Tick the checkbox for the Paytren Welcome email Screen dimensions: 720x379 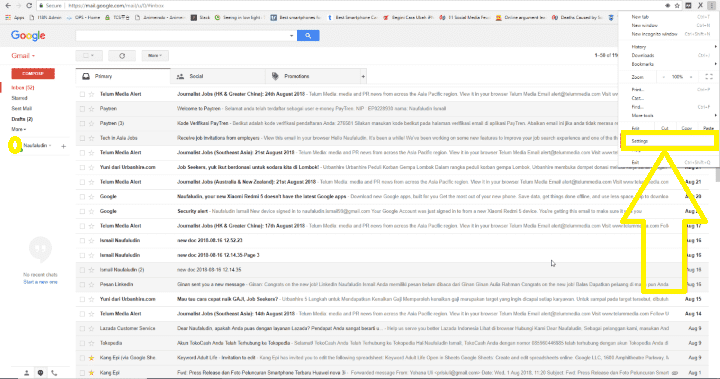pyautogui.click(x=82, y=109)
